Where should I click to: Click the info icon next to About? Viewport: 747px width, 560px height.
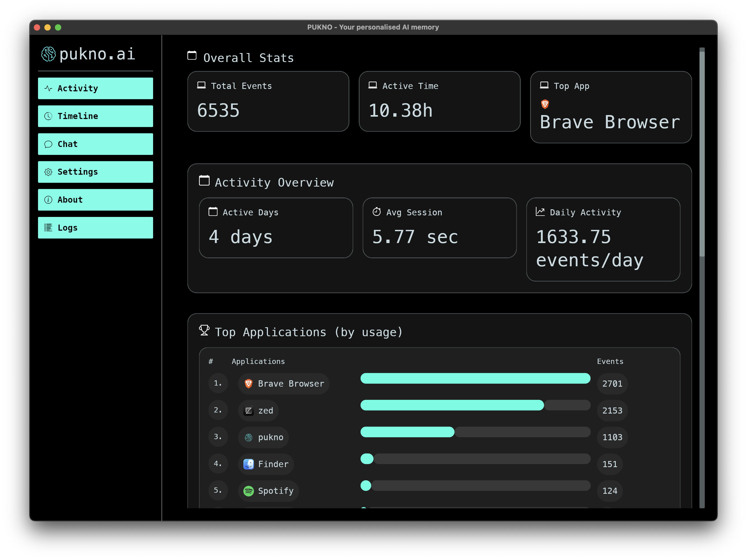pos(48,200)
